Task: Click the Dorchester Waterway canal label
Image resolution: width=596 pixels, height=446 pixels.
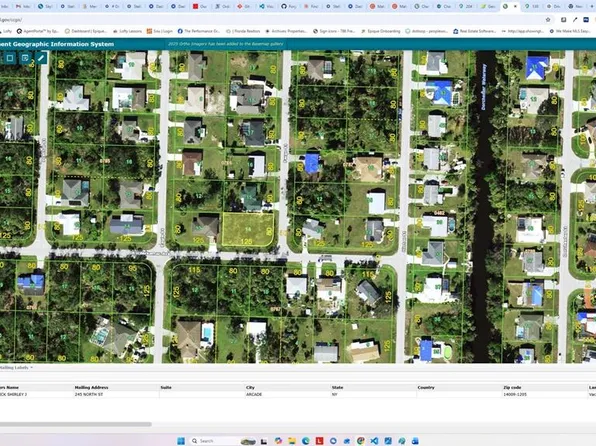Action: [483, 87]
